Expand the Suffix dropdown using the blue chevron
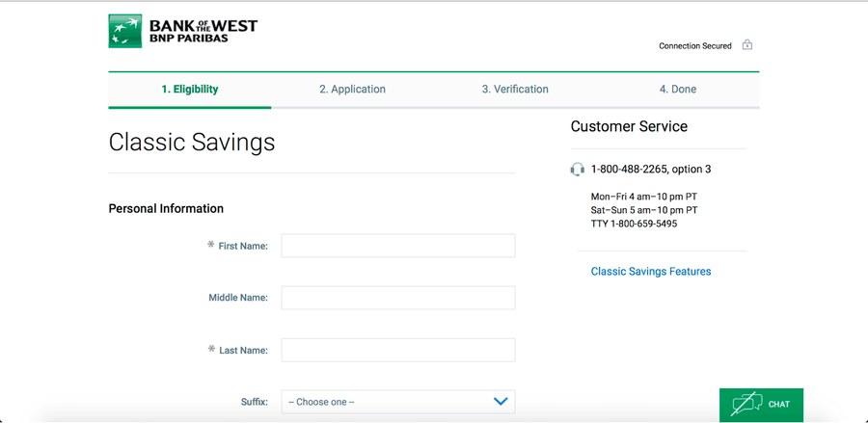Image resolution: width=868 pixels, height=423 pixels. point(500,402)
